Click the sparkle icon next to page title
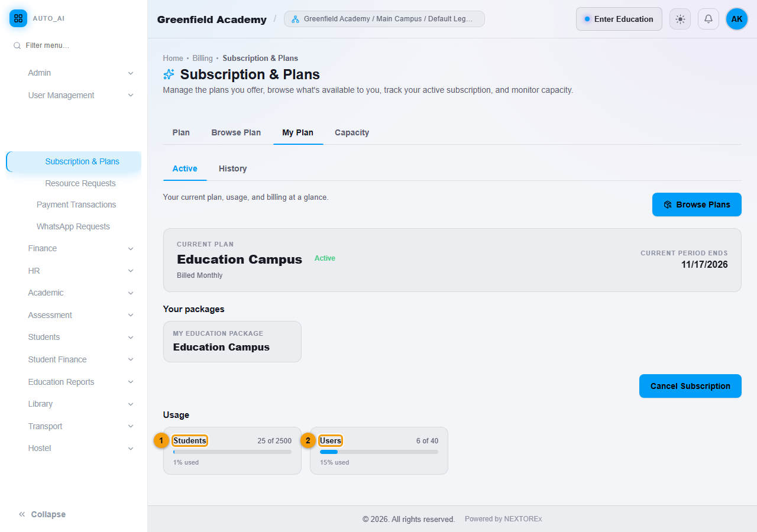Viewport: 757px width, 532px height. 169,74
